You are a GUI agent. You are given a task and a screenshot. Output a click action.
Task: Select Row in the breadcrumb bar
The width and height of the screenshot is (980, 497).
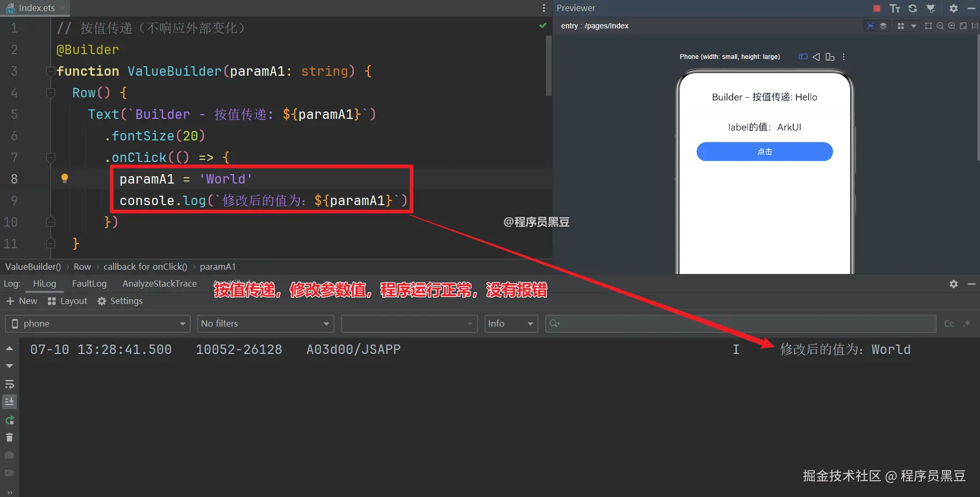coord(82,267)
